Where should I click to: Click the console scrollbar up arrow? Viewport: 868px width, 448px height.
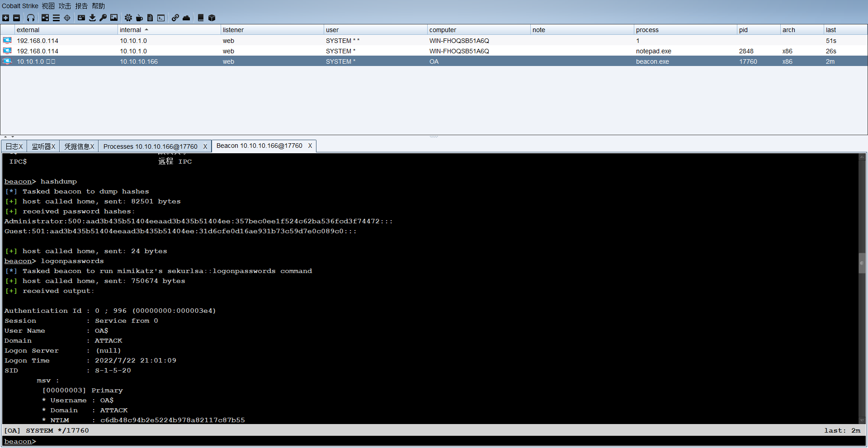click(x=862, y=157)
